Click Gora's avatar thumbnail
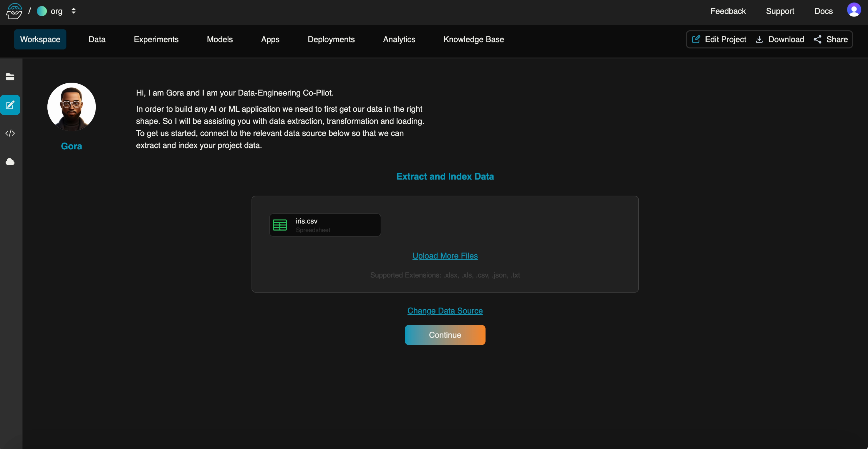868x449 pixels. tap(72, 107)
